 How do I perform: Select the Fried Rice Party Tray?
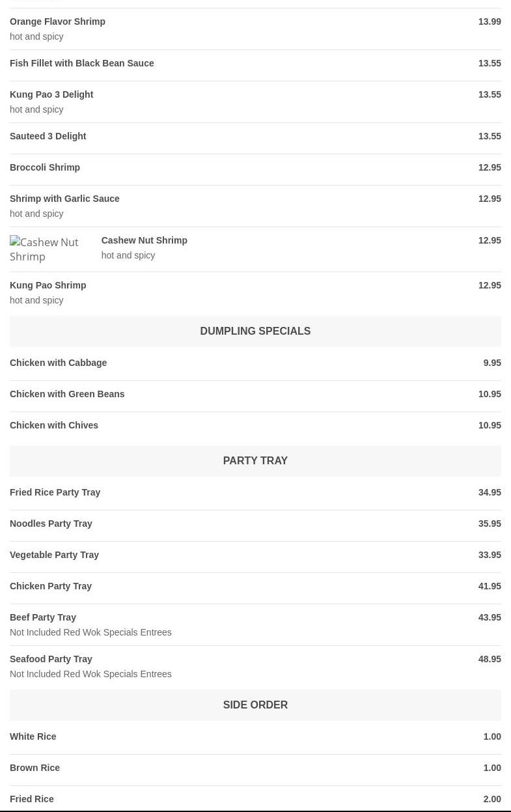point(55,492)
